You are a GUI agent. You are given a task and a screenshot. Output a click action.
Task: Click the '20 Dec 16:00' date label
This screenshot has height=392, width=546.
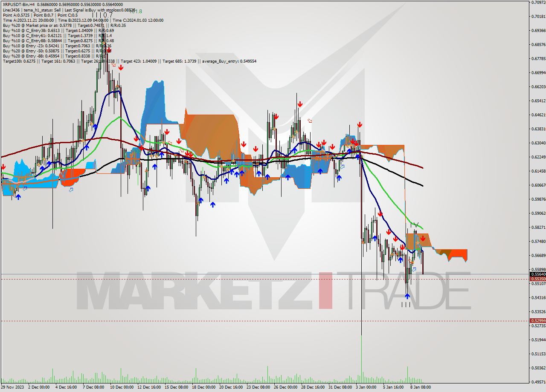231,387
